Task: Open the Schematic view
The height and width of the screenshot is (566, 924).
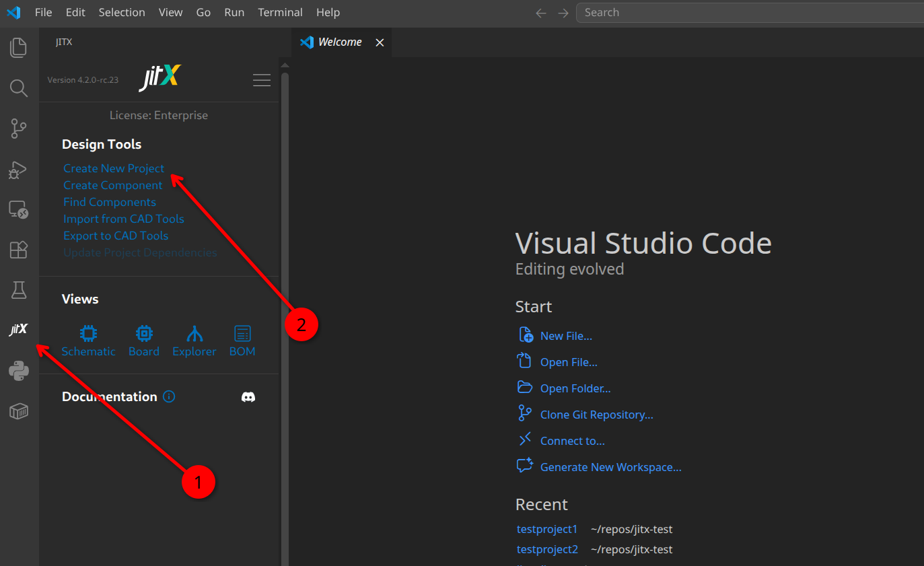Action: (x=88, y=341)
